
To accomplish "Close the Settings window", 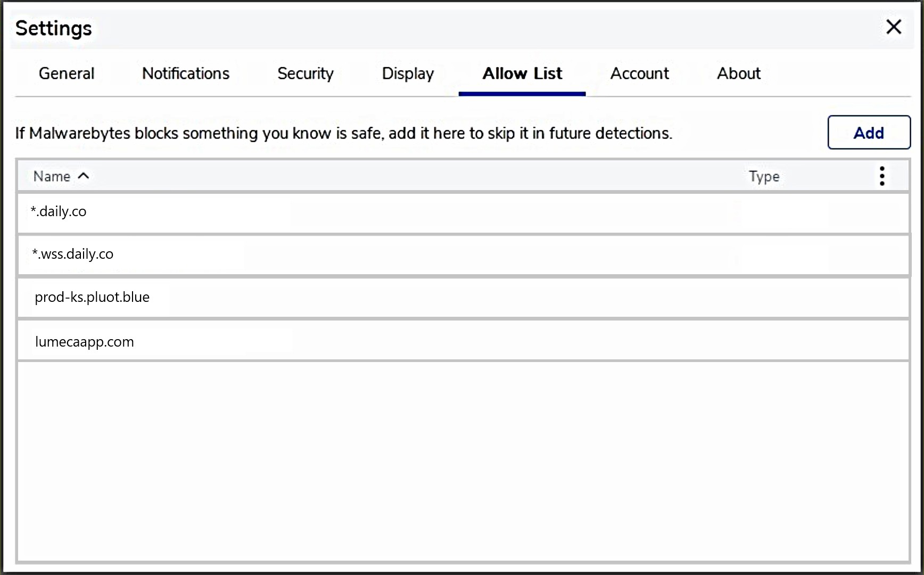I will pyautogui.click(x=893, y=27).
